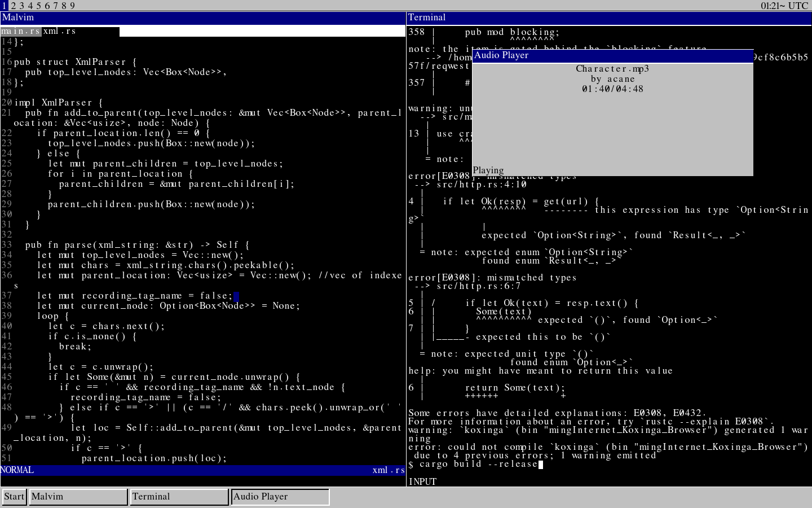Switch to workspace 9 in top bar
812x508 pixels.
72,6
